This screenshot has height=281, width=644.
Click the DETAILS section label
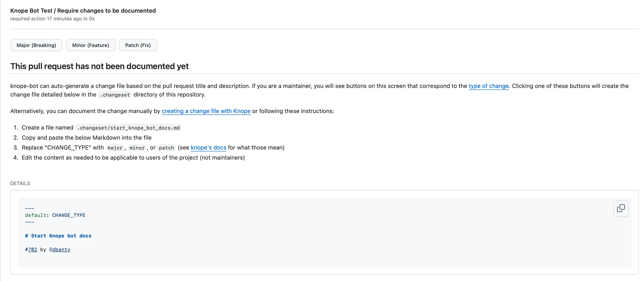point(20,183)
